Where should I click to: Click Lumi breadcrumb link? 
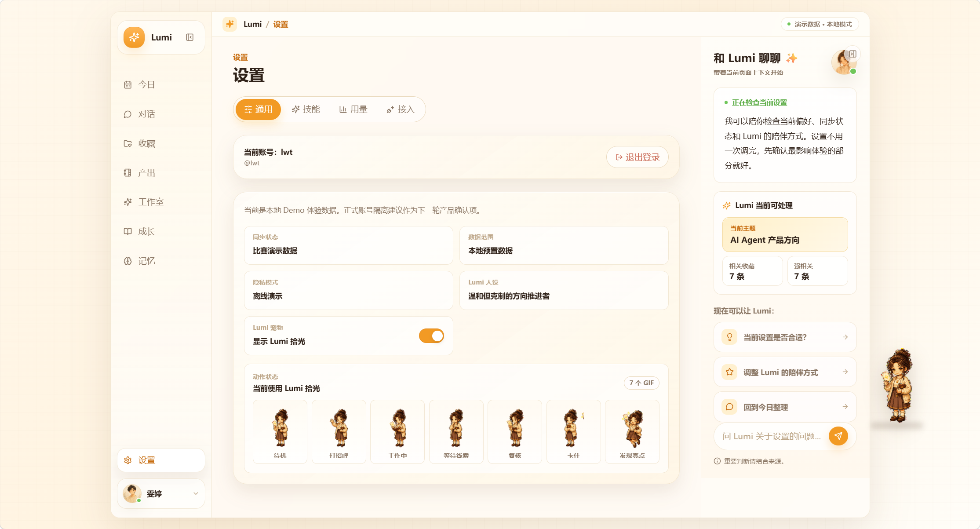pyautogui.click(x=252, y=24)
